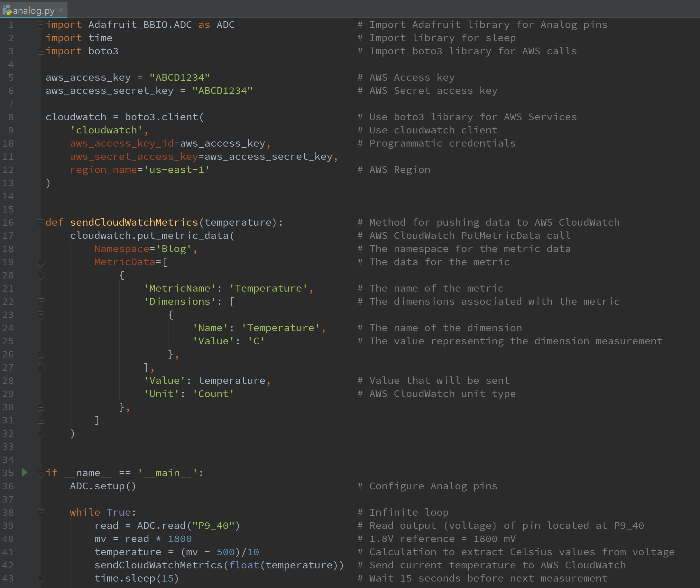Click on "boto3.client(" call

click(164, 117)
